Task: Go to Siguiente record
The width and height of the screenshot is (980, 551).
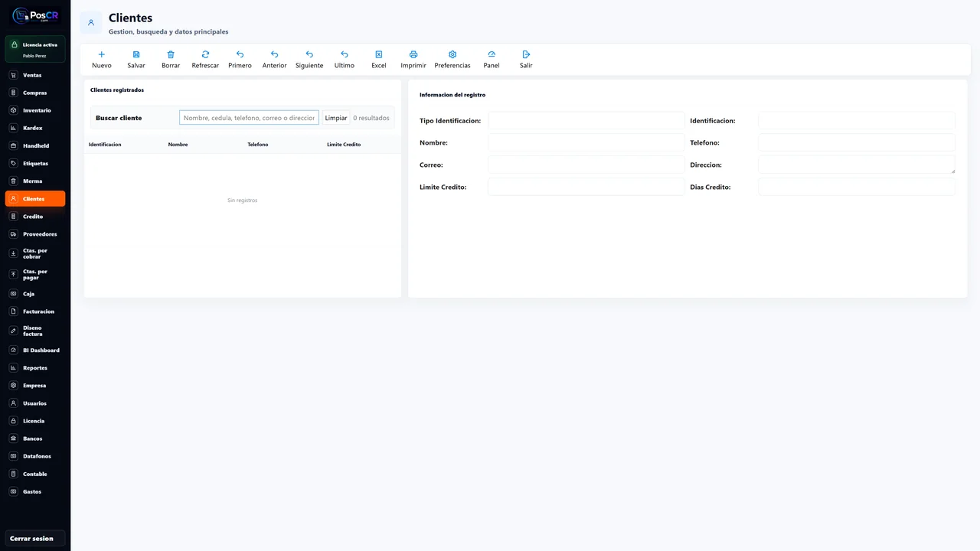Action: 309,60
